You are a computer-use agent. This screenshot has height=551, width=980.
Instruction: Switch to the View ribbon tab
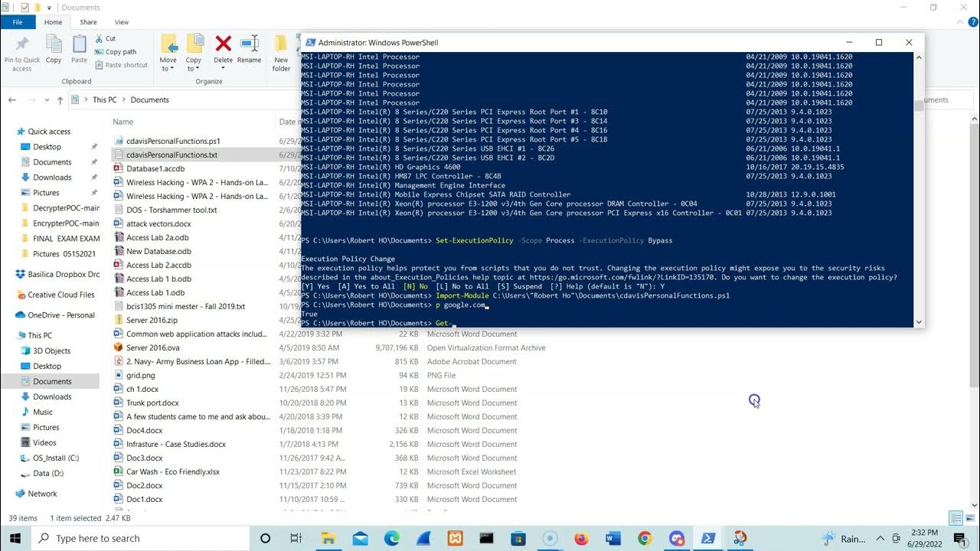pyautogui.click(x=121, y=22)
